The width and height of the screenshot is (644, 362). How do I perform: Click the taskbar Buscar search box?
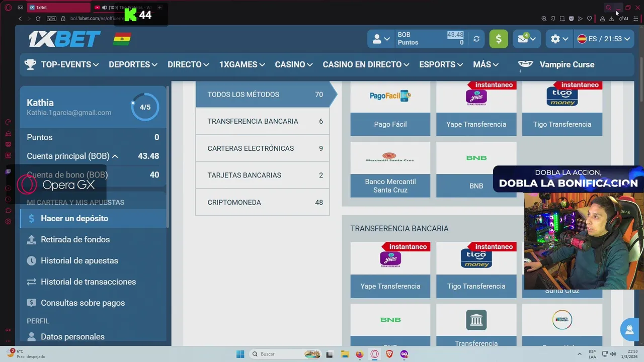[285, 354]
